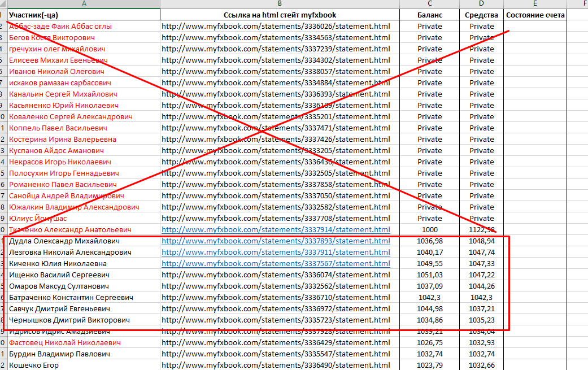Select cell 'Дудла Олександр Михайлович'
The height and width of the screenshot is (370, 588).
click(x=84, y=241)
